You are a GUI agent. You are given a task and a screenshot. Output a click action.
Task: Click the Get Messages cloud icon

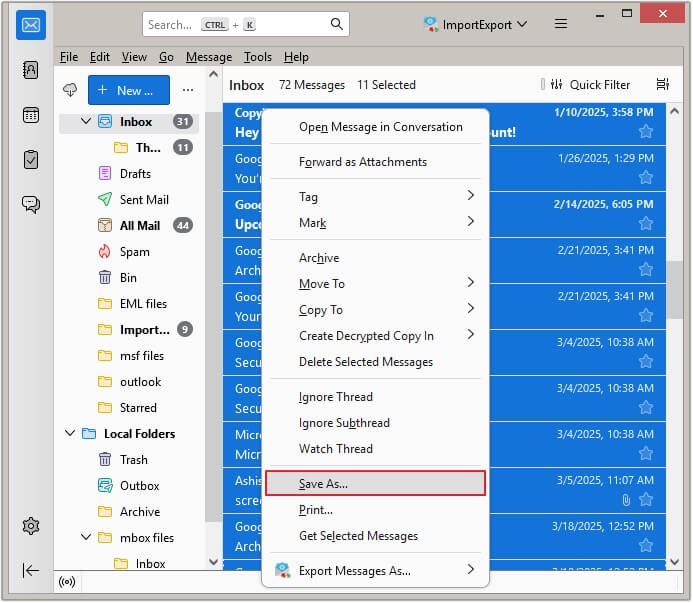pyautogui.click(x=70, y=90)
